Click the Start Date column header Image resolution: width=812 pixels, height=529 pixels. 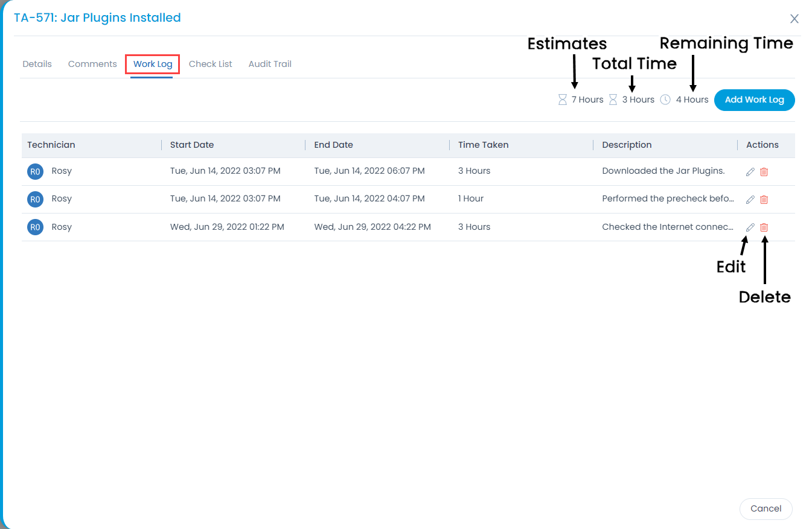click(x=192, y=145)
